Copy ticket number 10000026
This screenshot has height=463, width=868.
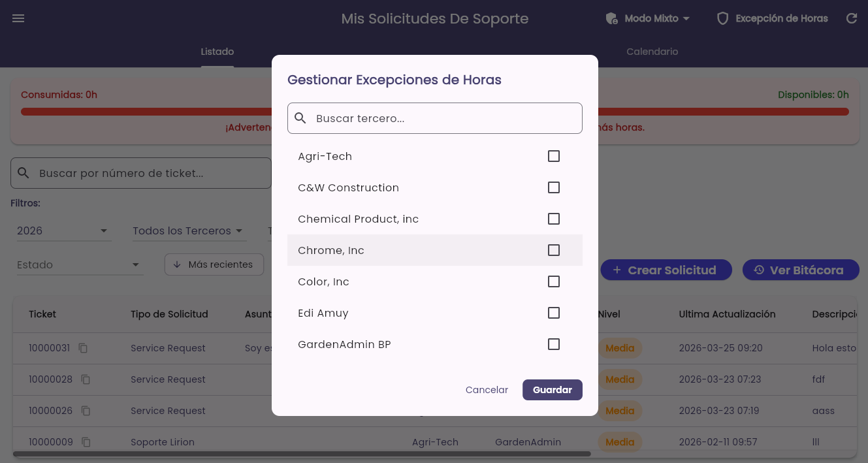click(86, 411)
